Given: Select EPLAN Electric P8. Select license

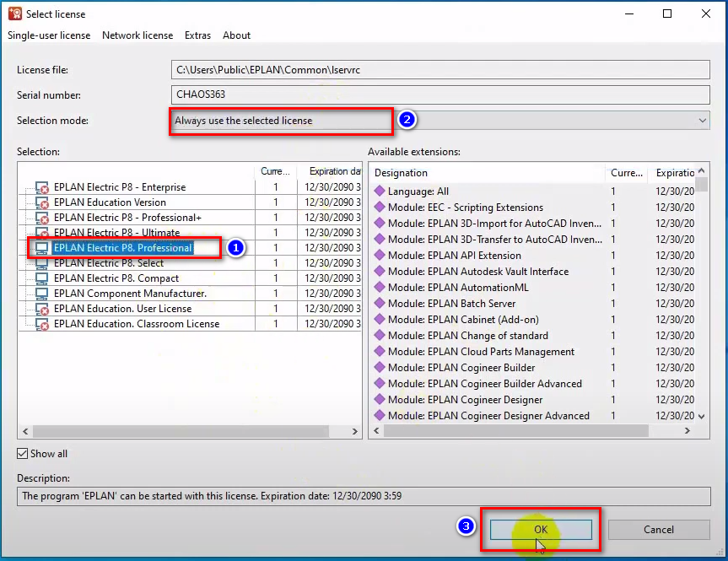Looking at the screenshot, I should pyautogui.click(x=109, y=263).
